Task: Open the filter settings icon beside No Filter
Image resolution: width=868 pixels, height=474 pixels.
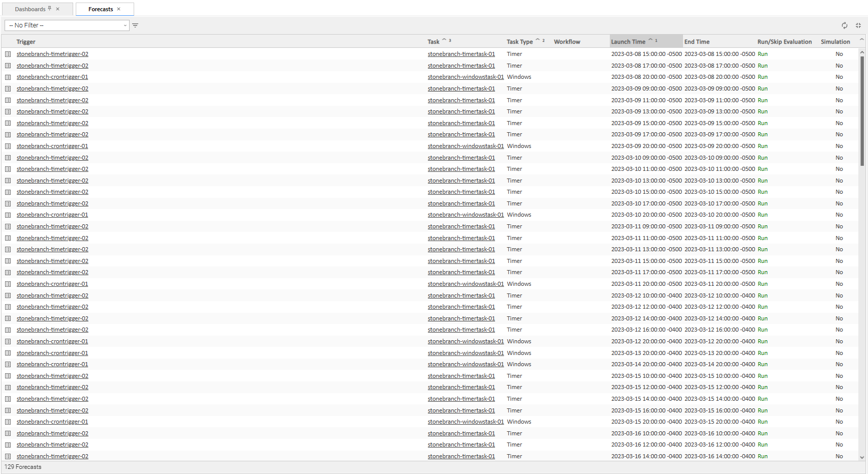Action: pos(135,25)
